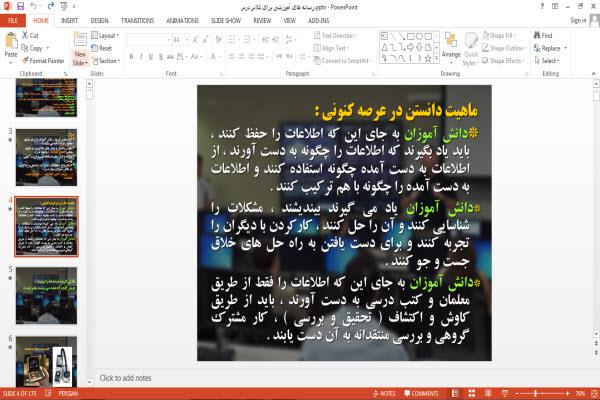Screen dimensions: 600x400
Task: Select slide 6 thumbnail
Action: pos(46,362)
